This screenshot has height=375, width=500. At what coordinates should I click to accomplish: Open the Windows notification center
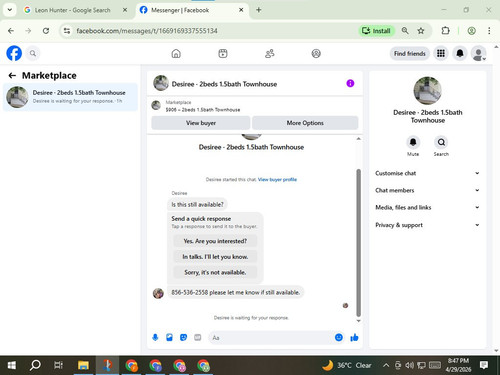click(484, 365)
